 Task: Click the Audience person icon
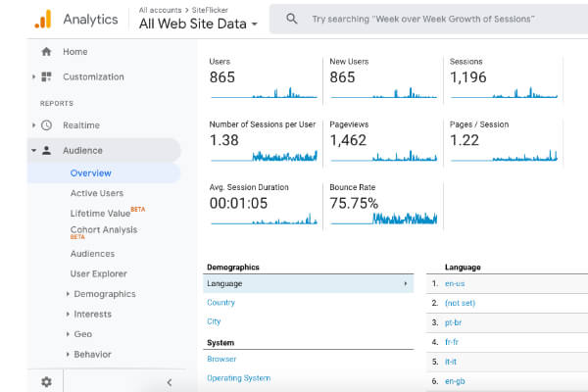click(x=46, y=151)
